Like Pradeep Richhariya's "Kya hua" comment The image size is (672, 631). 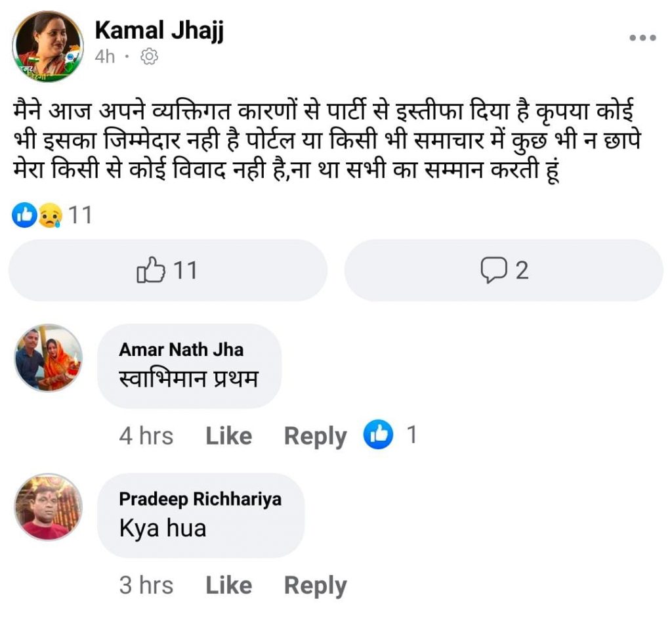click(x=228, y=586)
